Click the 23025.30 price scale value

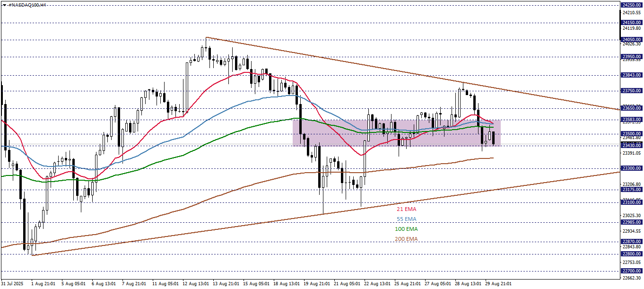click(632, 215)
